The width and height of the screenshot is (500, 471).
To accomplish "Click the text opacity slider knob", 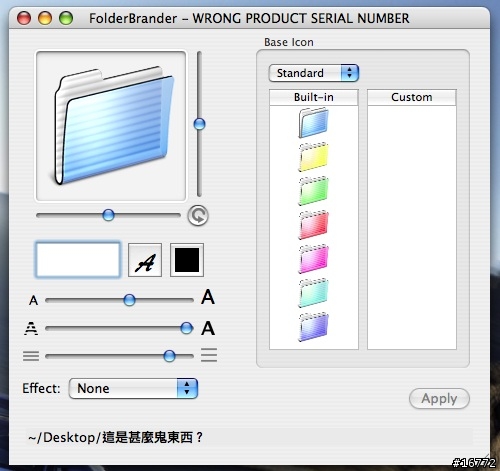I will pyautogui.click(x=187, y=328).
